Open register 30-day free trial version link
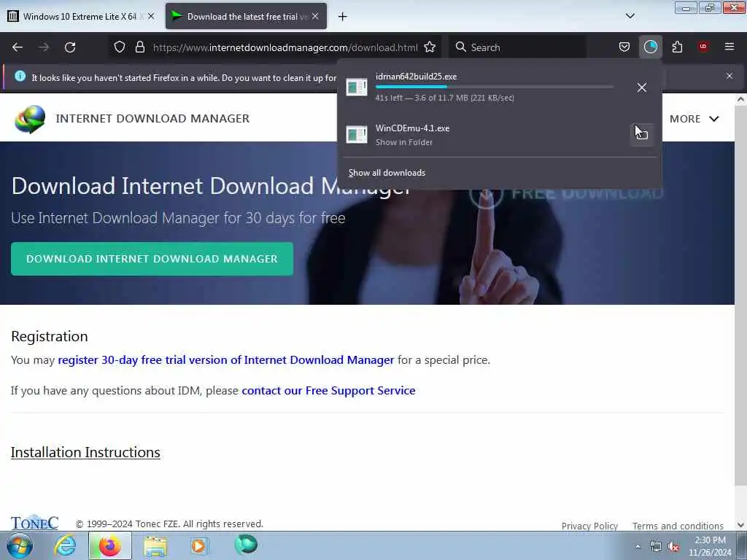Image resolution: width=747 pixels, height=560 pixels. pos(226,360)
